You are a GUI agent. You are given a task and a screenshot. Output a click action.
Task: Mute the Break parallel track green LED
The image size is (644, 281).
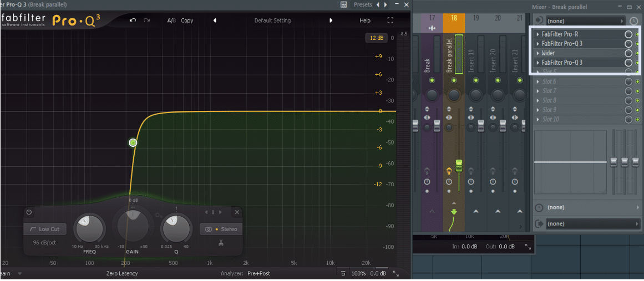453,80
